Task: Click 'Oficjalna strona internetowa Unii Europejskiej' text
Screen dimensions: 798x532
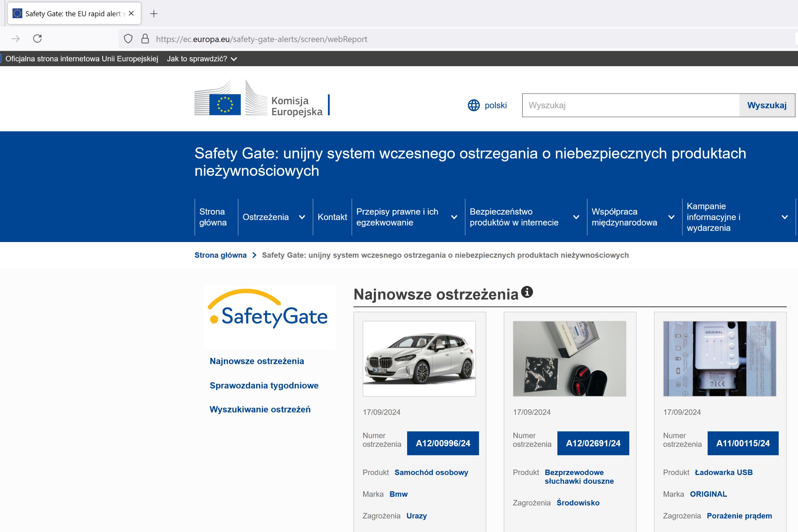Action: tap(82, 59)
